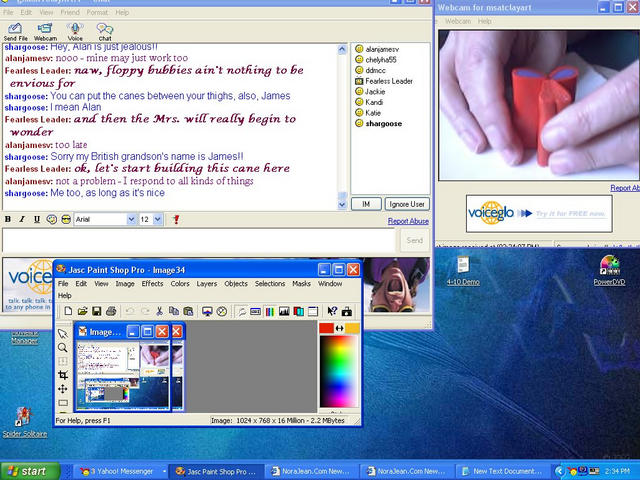Toggle Layer Palette button
The image size is (640, 480).
(x=298, y=311)
